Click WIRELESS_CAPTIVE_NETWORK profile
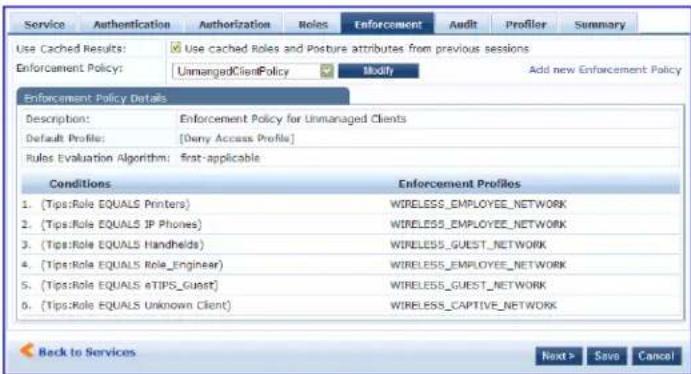The width and height of the screenshot is (691, 374). [x=473, y=305]
